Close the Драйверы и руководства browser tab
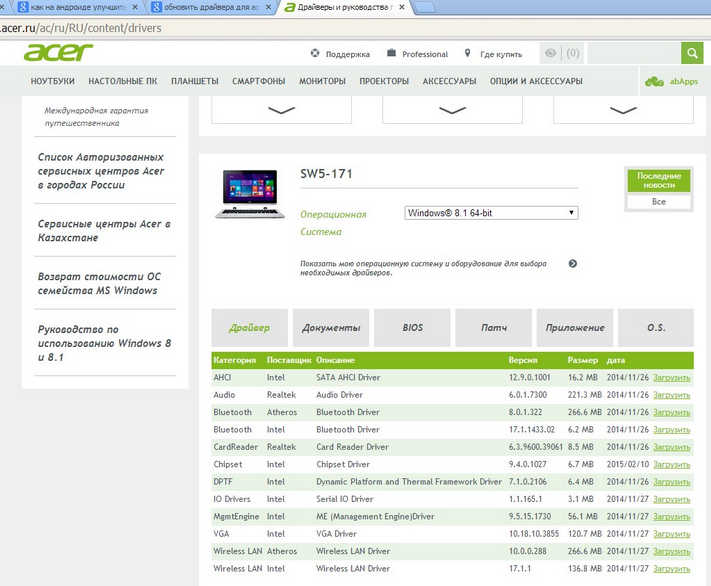Viewport: 711px width, 586px height. (402, 7)
